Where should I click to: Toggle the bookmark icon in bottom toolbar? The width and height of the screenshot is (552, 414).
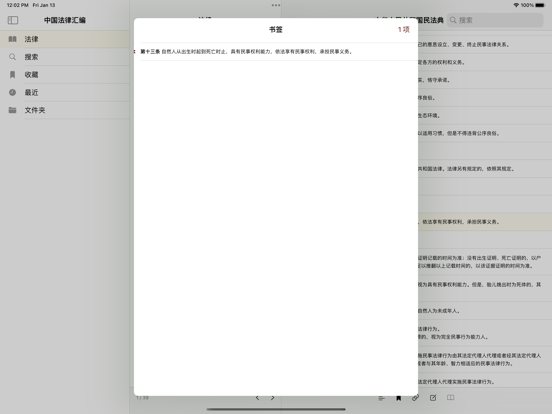coord(399,398)
